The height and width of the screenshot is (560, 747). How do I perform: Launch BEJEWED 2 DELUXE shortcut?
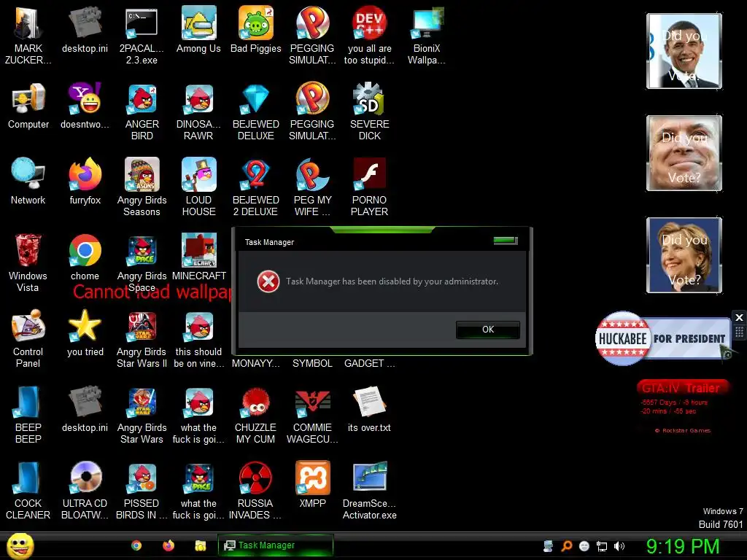tap(256, 187)
